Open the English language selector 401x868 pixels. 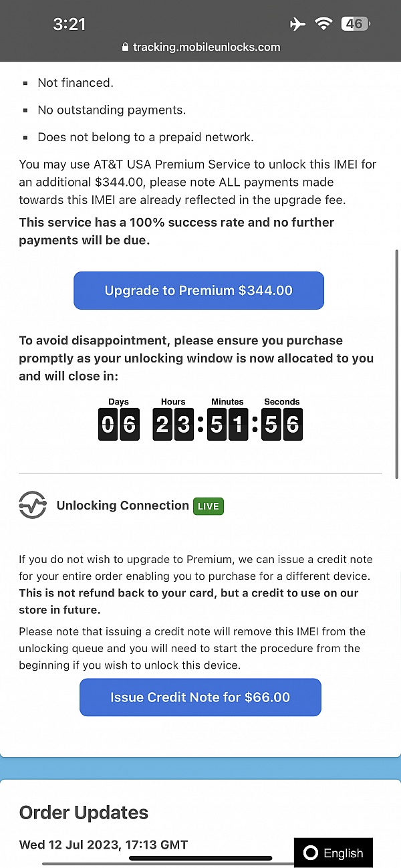333,853
